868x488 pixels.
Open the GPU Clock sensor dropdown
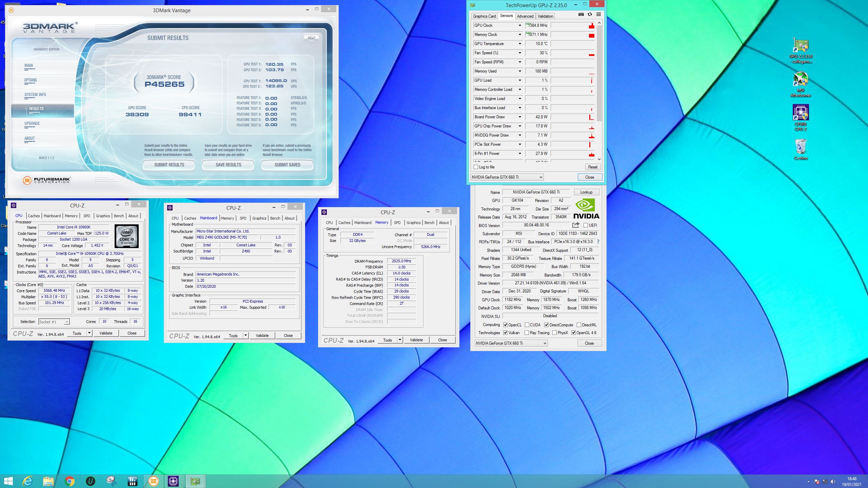coord(519,25)
